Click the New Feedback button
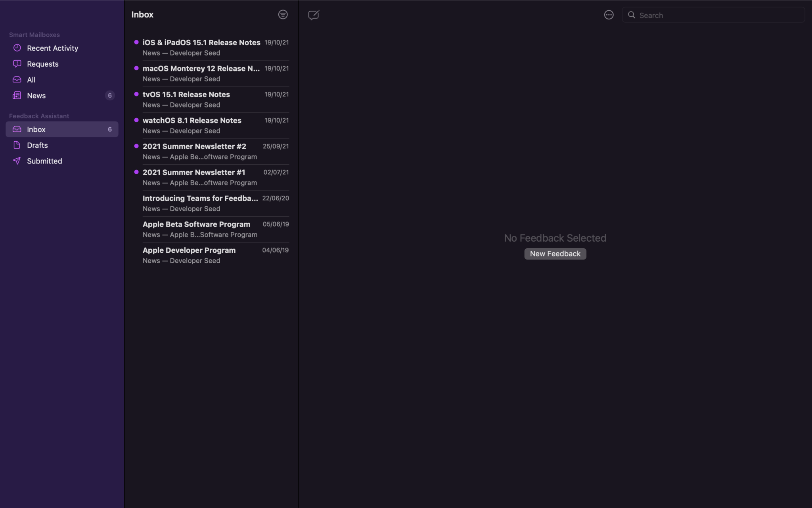Screen dimensions: 812x508 point(555,254)
